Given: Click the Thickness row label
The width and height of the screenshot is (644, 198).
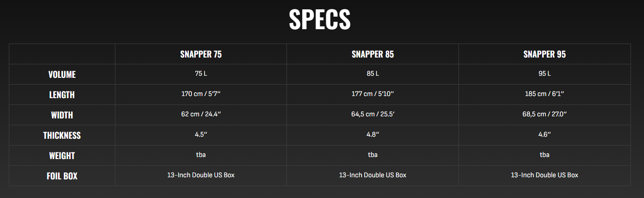Looking at the screenshot, I should 62,135.
